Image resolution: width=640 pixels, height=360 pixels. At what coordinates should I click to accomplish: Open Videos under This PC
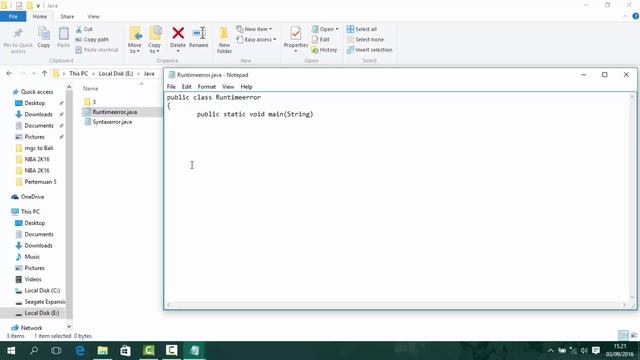click(x=33, y=279)
